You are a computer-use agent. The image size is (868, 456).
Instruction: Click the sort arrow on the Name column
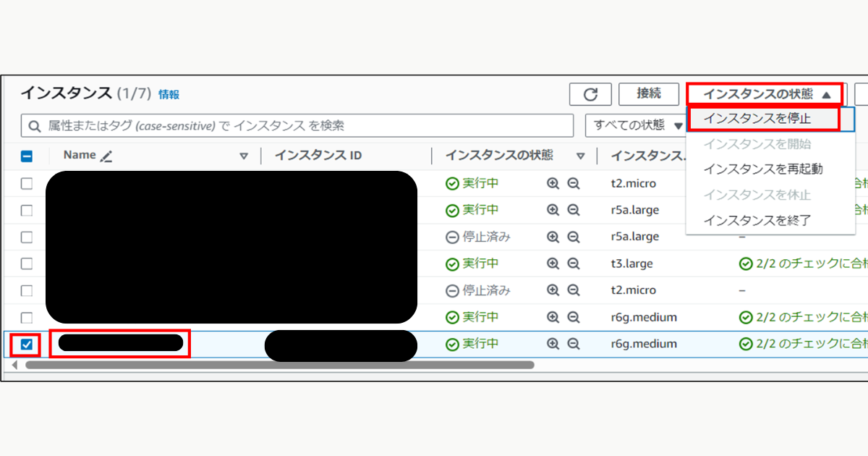[245, 154]
